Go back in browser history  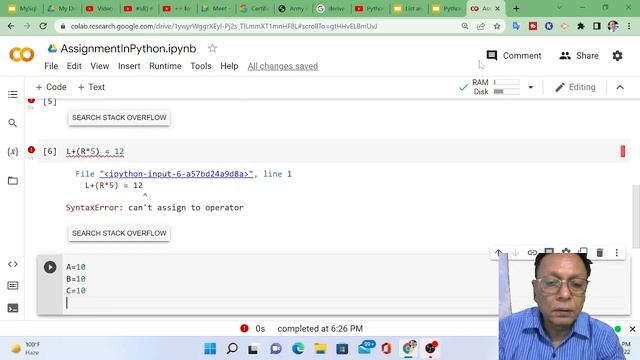coord(11,26)
